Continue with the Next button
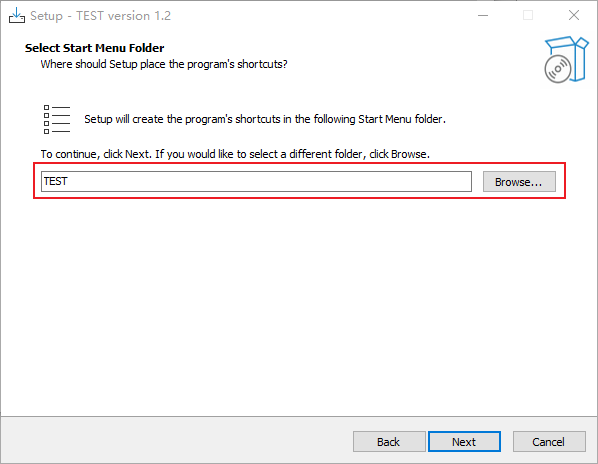Screen dimensions: 598x464 click(x=464, y=442)
